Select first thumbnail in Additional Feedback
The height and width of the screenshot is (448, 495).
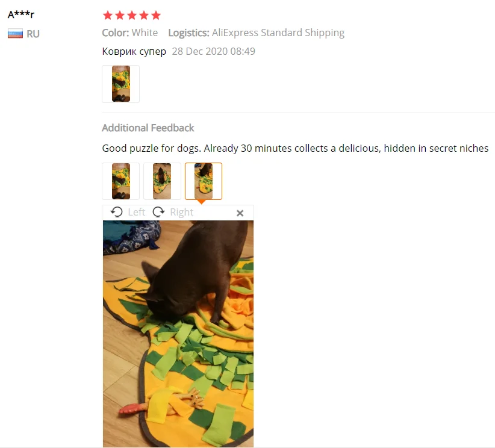pyautogui.click(x=120, y=181)
